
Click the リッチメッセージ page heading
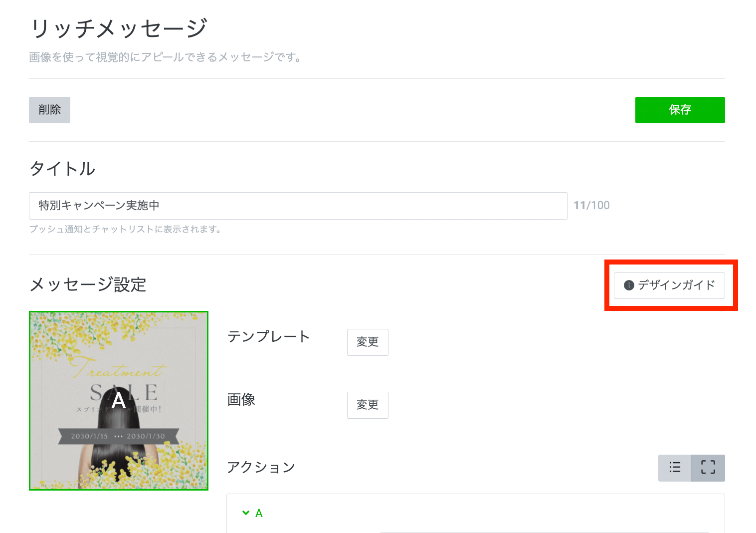click(x=118, y=28)
